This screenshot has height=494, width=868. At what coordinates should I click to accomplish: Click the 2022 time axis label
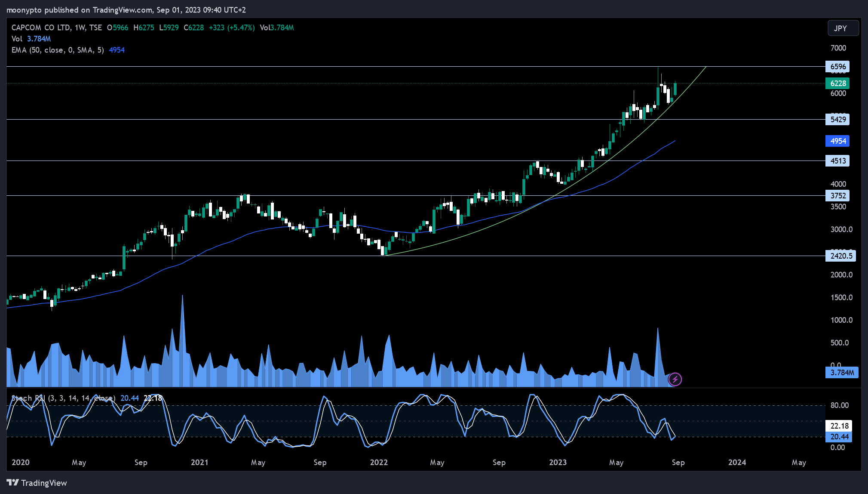[379, 462]
